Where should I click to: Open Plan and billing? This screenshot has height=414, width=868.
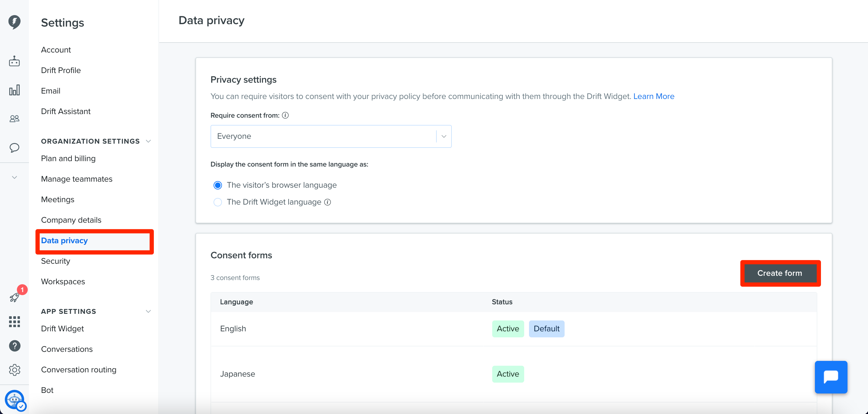[x=68, y=158]
